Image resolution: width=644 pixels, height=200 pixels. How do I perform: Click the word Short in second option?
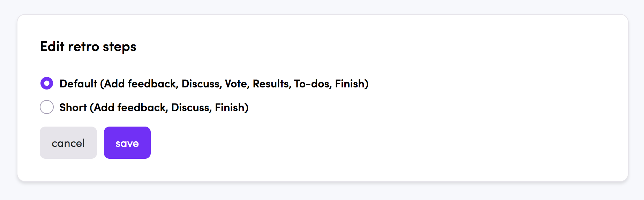coord(73,107)
